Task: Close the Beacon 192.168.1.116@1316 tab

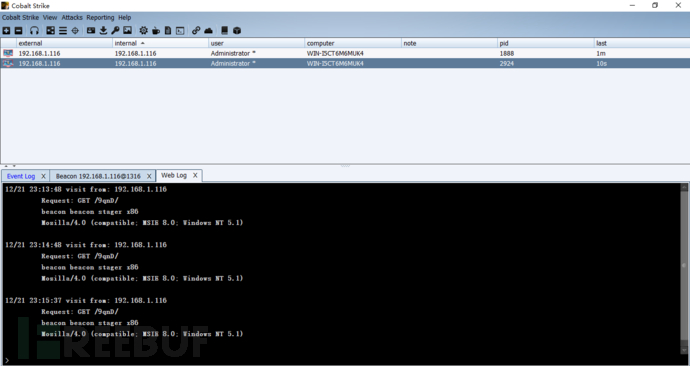Action: point(149,176)
